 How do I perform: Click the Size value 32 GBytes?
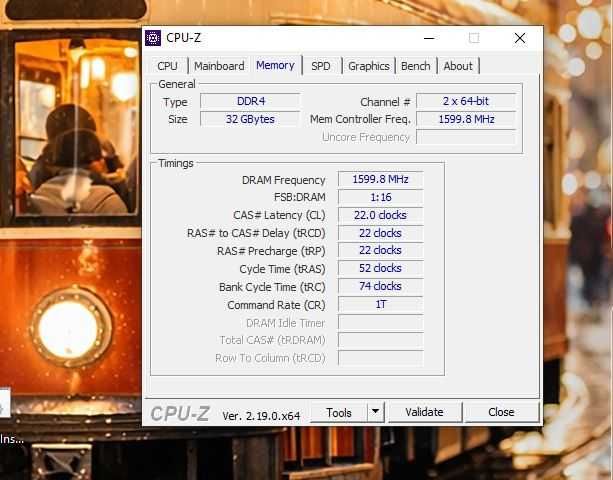coord(250,119)
